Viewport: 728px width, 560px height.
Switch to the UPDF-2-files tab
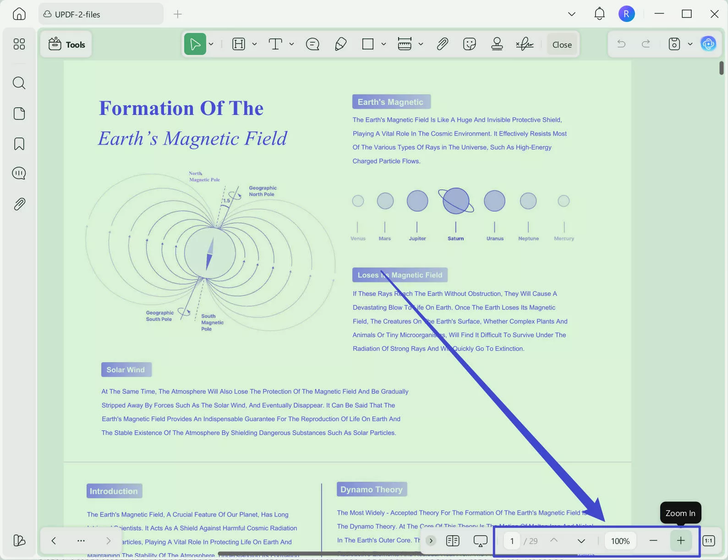pyautogui.click(x=101, y=14)
